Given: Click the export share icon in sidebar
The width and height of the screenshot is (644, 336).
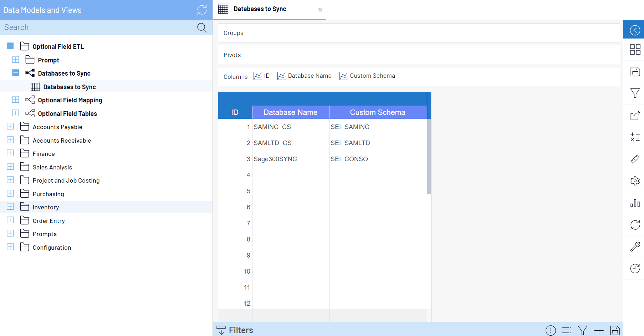Looking at the screenshot, I should tap(635, 116).
